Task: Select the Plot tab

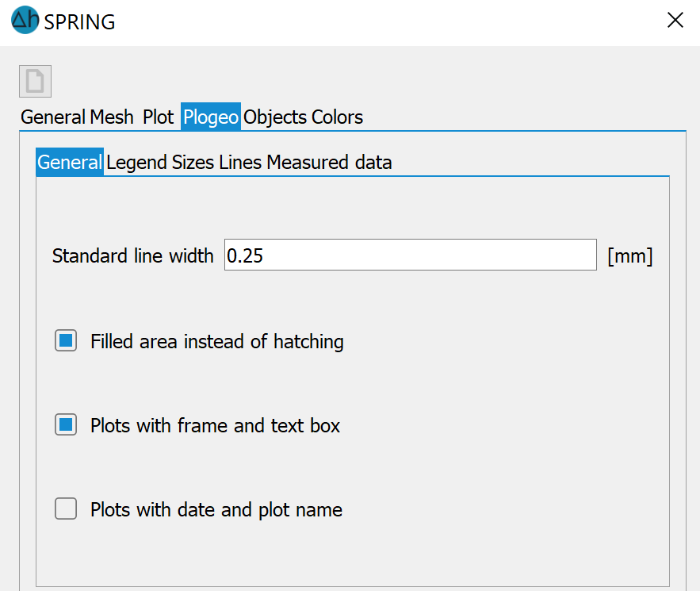Action: 158,117
